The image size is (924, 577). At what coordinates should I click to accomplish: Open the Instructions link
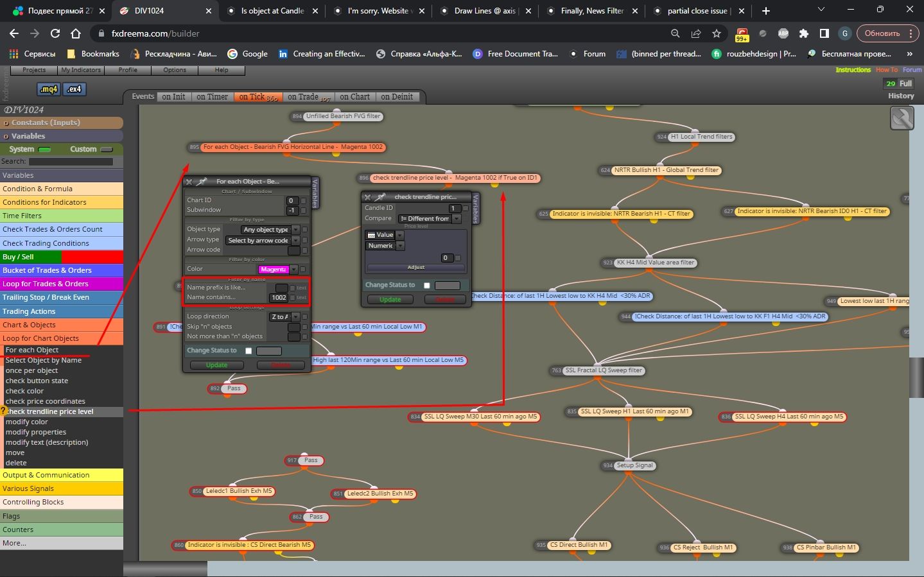[853, 70]
